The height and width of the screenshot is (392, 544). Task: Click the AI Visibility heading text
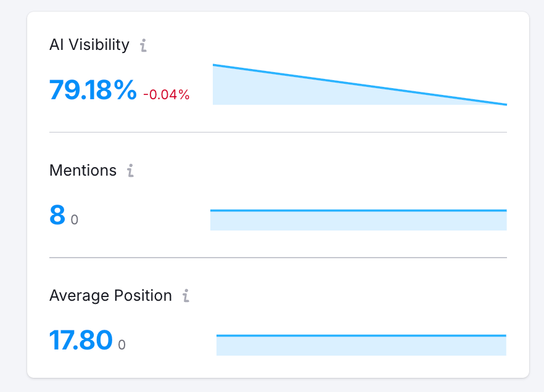point(89,45)
